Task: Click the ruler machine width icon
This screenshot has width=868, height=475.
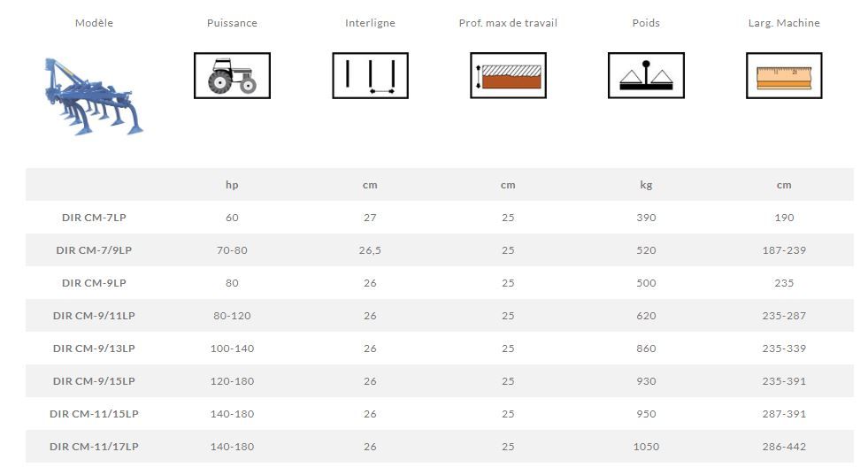Action: click(784, 75)
